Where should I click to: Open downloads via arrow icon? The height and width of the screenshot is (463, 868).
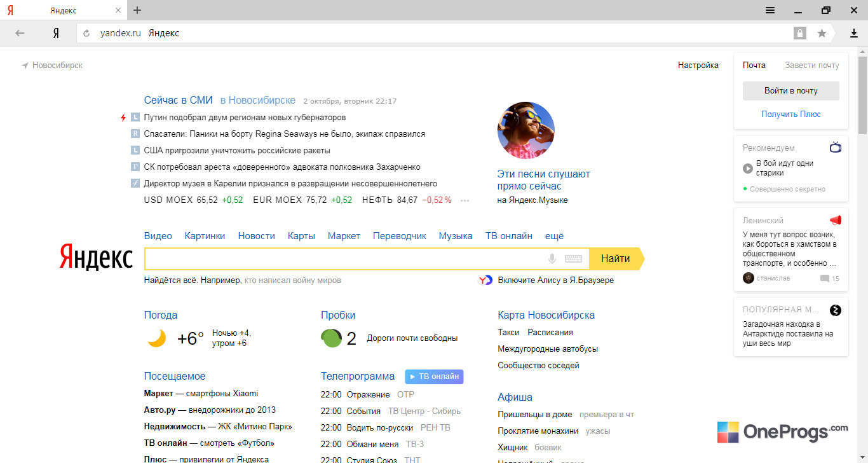pyautogui.click(x=855, y=33)
